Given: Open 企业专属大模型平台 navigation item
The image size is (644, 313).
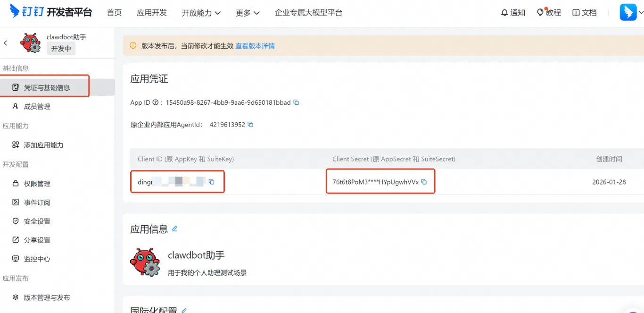Looking at the screenshot, I should tap(309, 13).
